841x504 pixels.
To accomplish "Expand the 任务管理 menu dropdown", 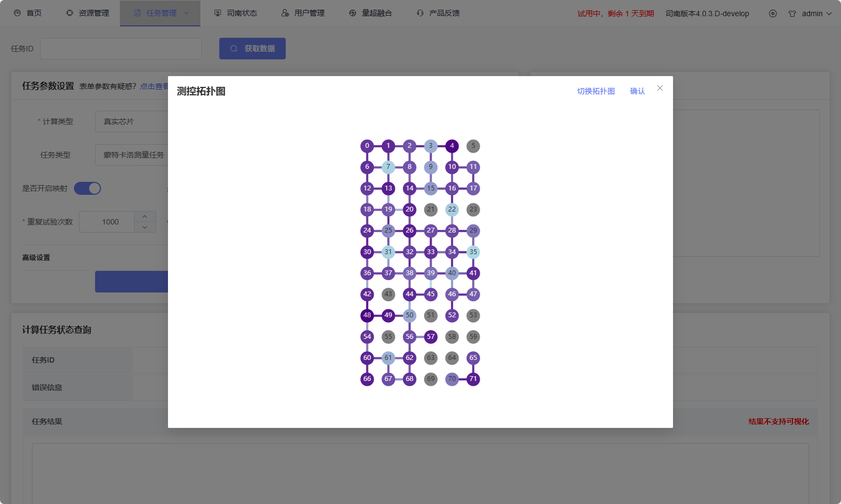I will click(x=186, y=13).
